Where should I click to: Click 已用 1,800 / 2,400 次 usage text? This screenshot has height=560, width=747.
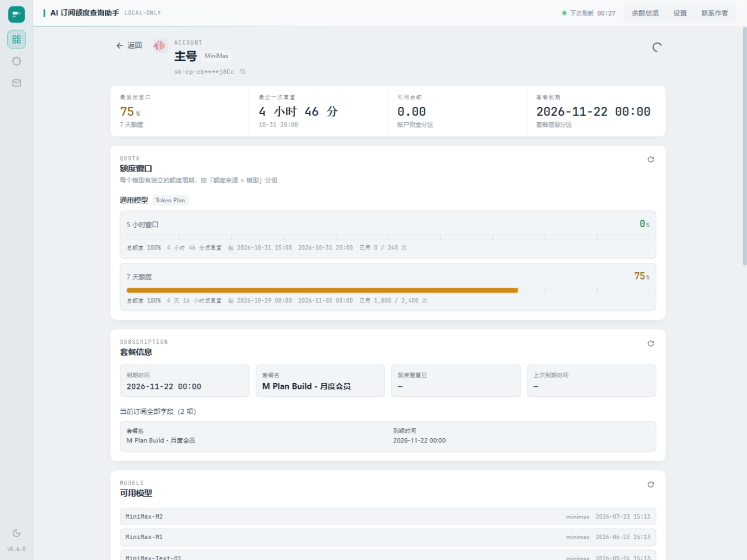point(393,301)
